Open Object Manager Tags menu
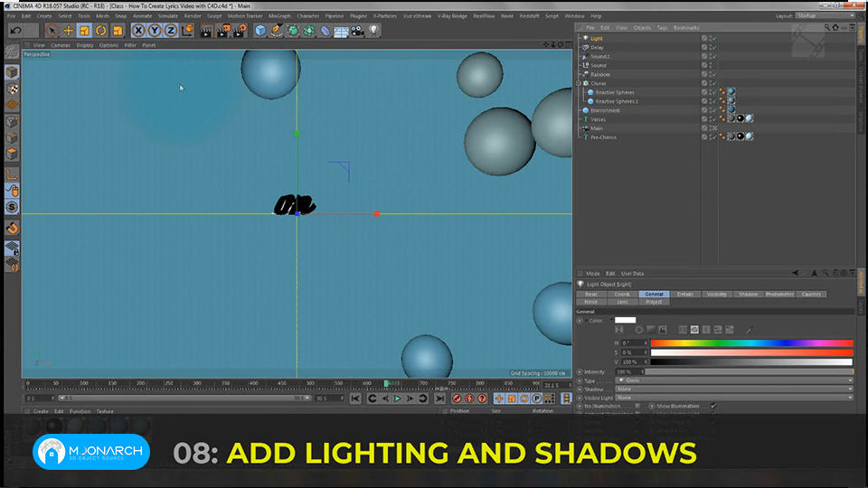 [662, 28]
